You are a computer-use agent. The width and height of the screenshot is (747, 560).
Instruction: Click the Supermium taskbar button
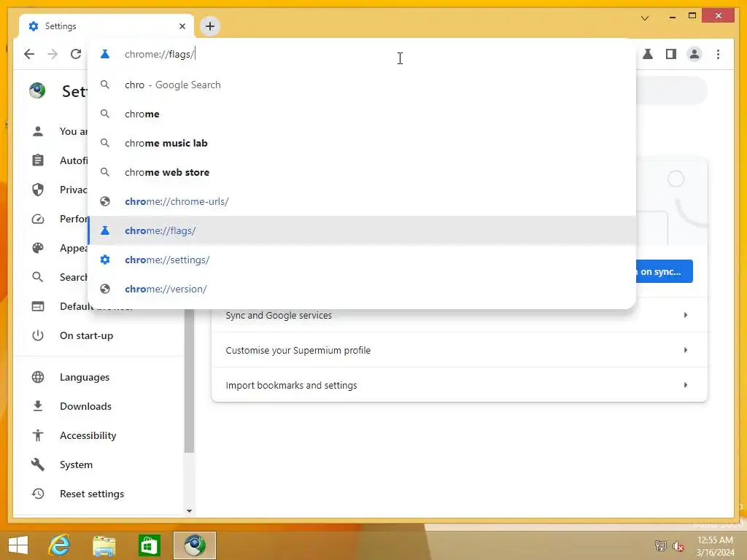194,545
